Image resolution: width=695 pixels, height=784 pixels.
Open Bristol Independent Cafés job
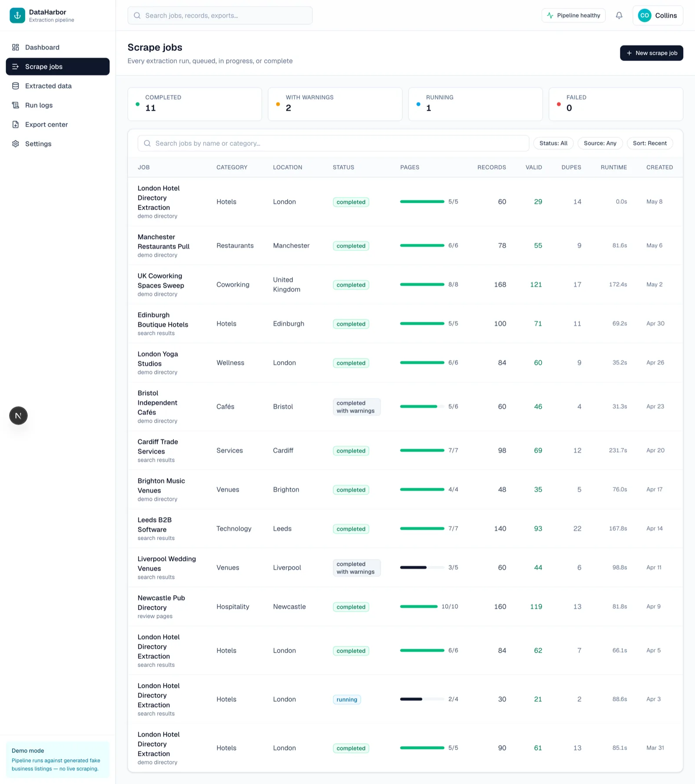pyautogui.click(x=157, y=403)
